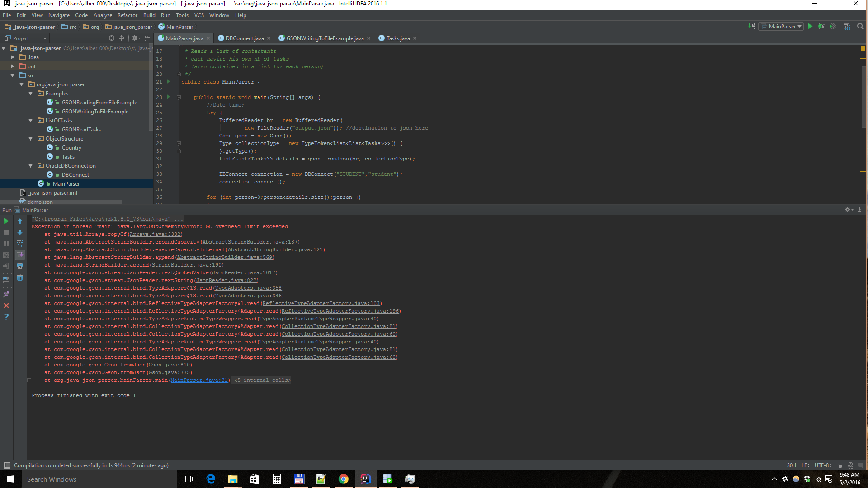The width and height of the screenshot is (868, 488).
Task: Follow the Gson.java:810 stack trace link
Action: coord(169,365)
